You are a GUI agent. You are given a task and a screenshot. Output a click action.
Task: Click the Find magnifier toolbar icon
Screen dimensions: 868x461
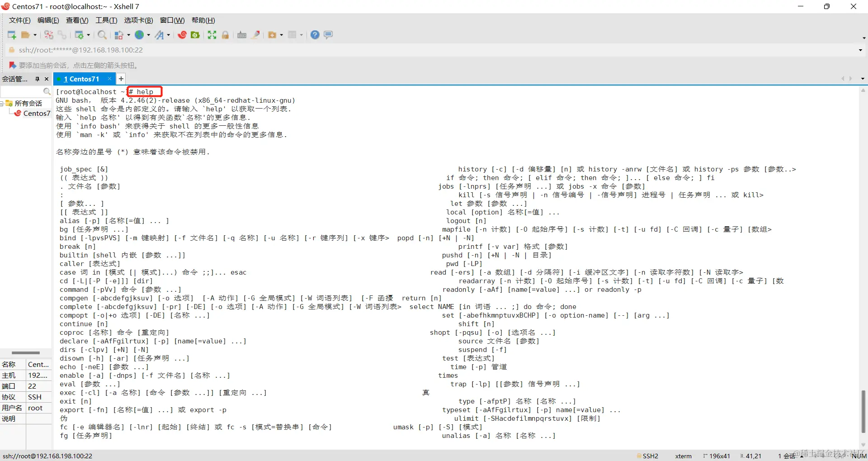103,35
